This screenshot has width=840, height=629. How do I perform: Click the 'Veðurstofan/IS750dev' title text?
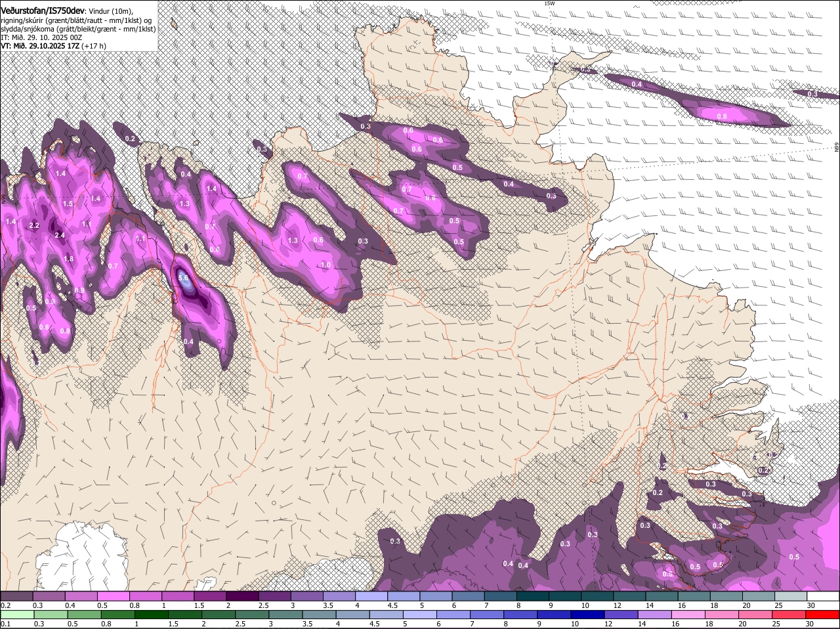[43, 11]
